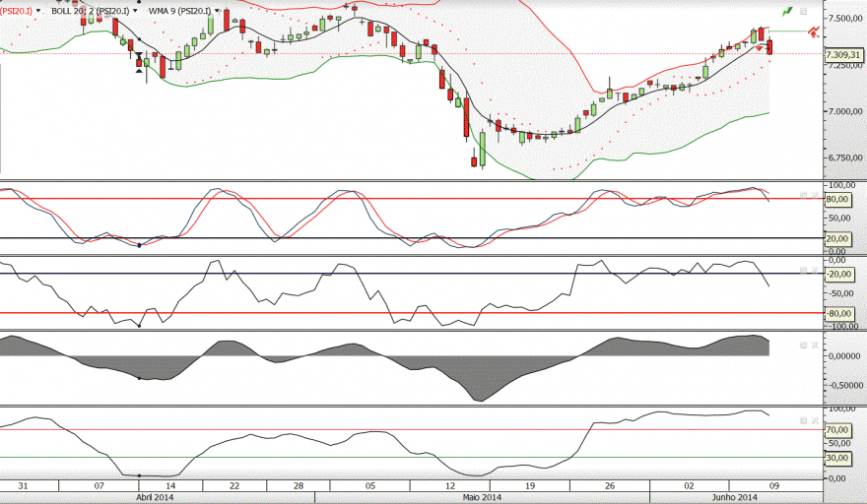
Task: Select the Abril 2014 month label
Action: point(155,497)
